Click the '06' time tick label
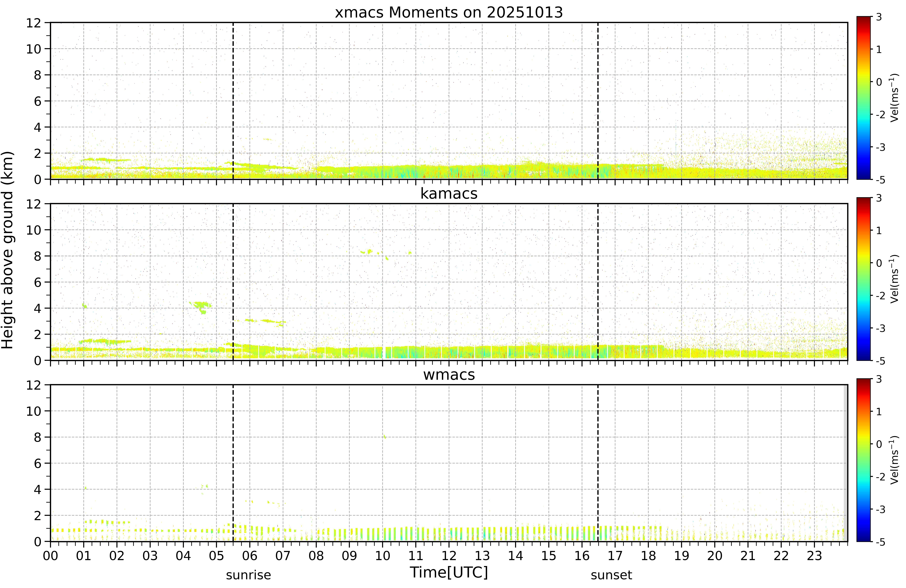 pos(250,556)
